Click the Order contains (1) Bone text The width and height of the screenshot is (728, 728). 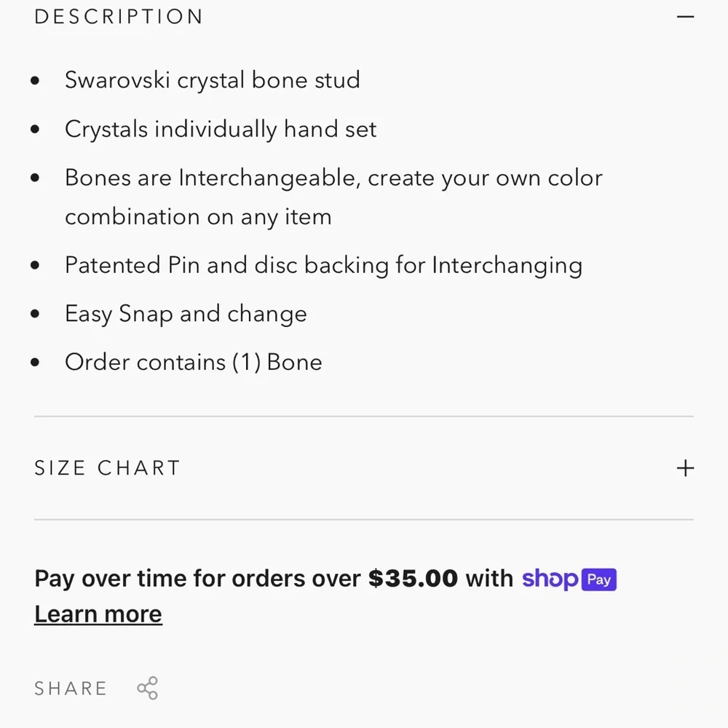point(193,363)
